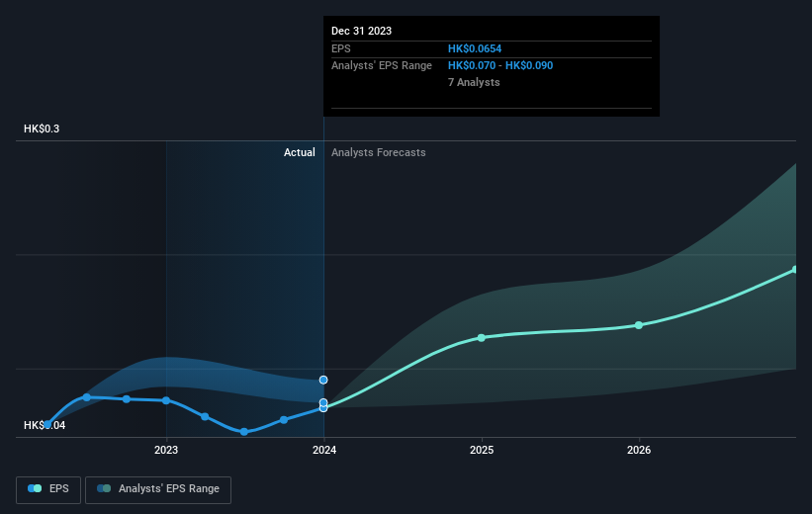Click the Dec 31 2023 tooltip date
The width and height of the screenshot is (812, 514).
[361, 31]
